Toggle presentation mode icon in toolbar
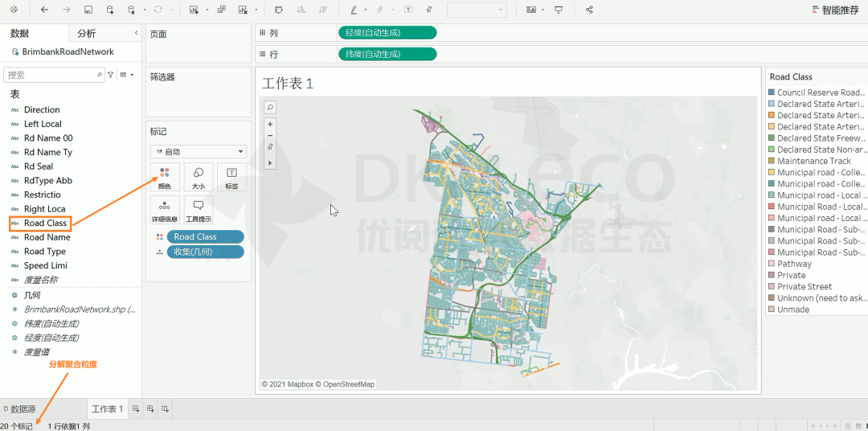Viewport: 868px width, 431px height. (x=559, y=10)
